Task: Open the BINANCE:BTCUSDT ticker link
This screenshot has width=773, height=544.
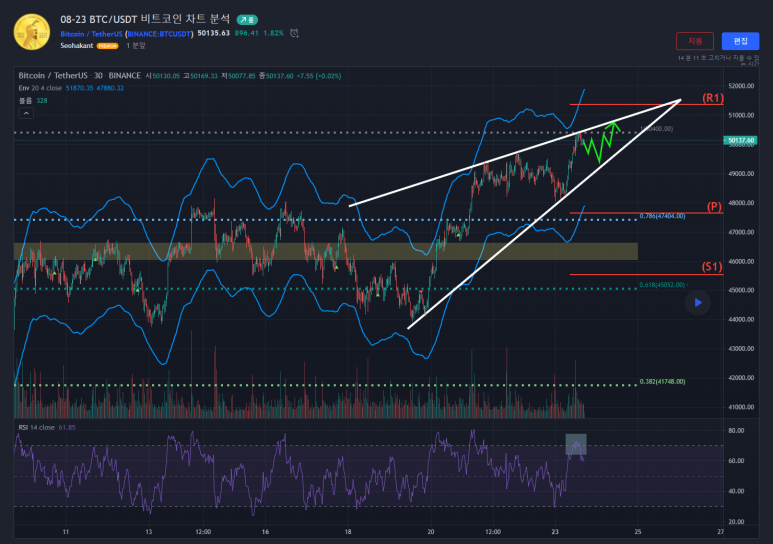Action: [x=154, y=33]
